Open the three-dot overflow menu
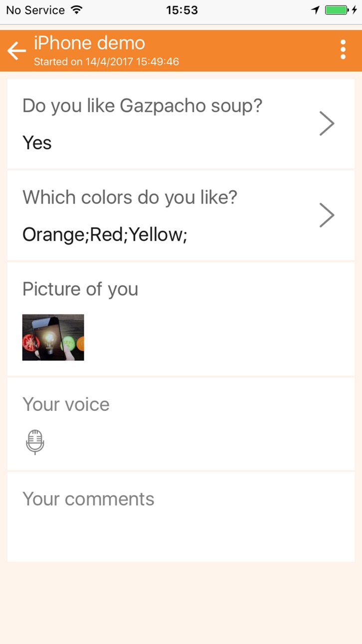The image size is (362, 644). coord(343,50)
